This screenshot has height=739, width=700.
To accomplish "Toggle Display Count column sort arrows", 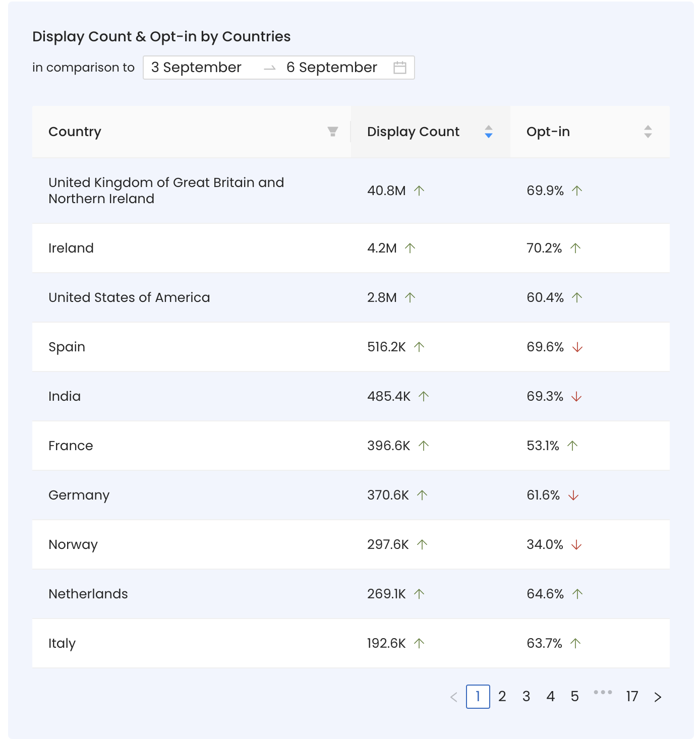I will point(488,132).
